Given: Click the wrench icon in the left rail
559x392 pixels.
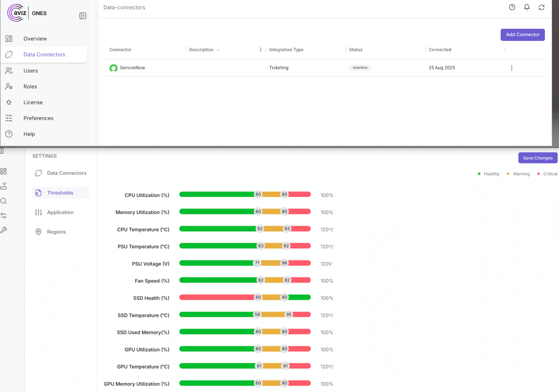Looking at the screenshot, I should pyautogui.click(x=4, y=230).
